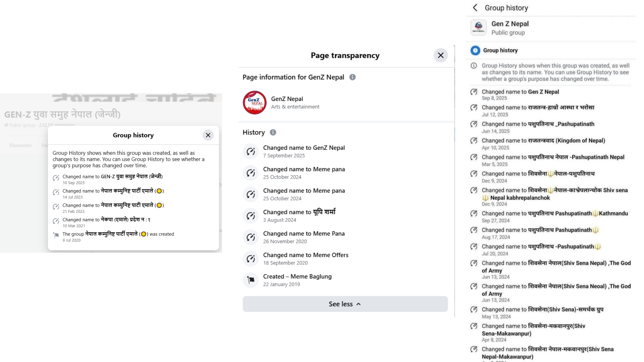
Task: Close the Page transparency panel
Action: (441, 55)
